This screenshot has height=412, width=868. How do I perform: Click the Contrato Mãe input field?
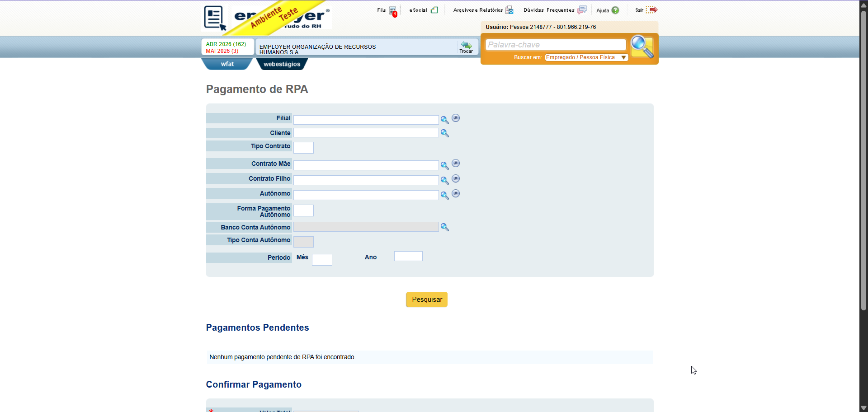[366, 165]
